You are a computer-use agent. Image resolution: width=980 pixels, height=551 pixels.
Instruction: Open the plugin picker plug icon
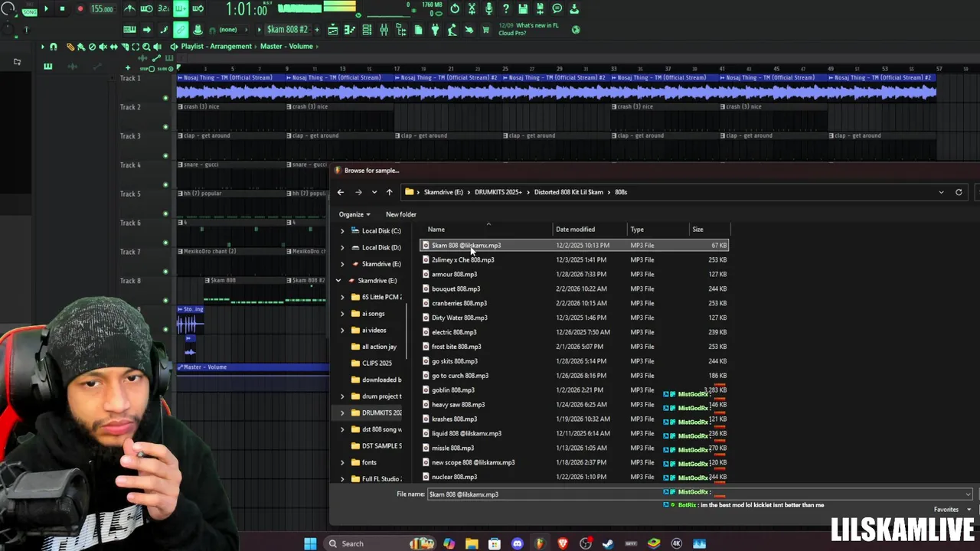(434, 30)
